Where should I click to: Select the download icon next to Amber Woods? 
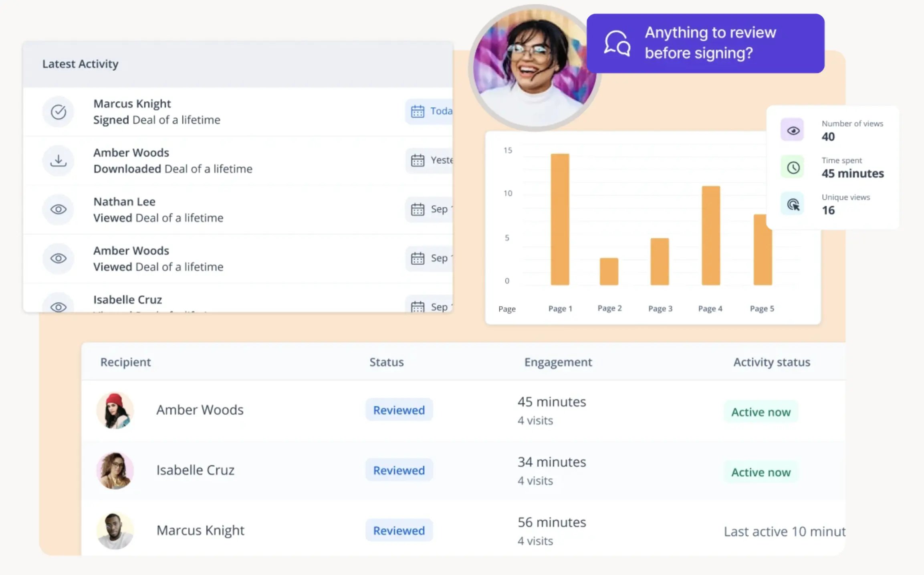(59, 160)
